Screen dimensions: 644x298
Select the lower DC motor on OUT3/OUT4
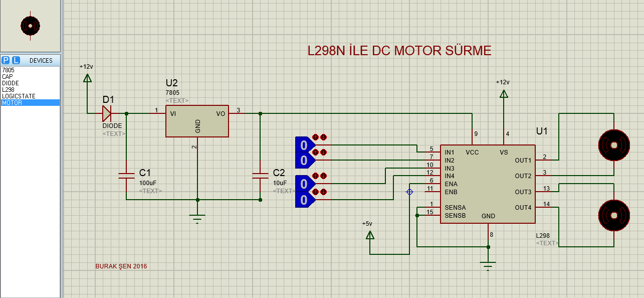pos(613,215)
